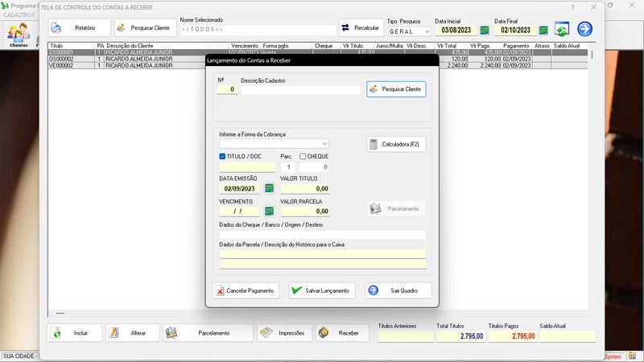
Task: Close the dialog with Sair Quadro
Action: click(x=398, y=290)
